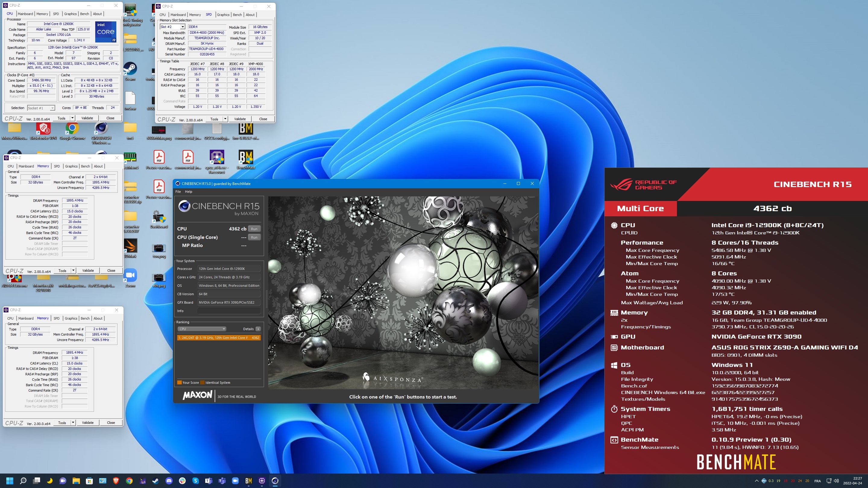Viewport: 868px width, 488px height.
Task: Click the FRA language indicator
Action: pos(817,480)
